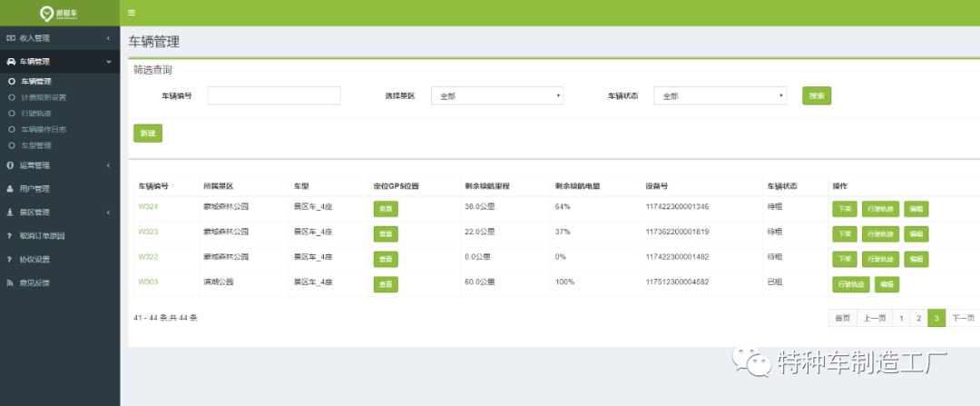Open vehicle link W322
Screen dimensions: 980x406
tap(148, 256)
